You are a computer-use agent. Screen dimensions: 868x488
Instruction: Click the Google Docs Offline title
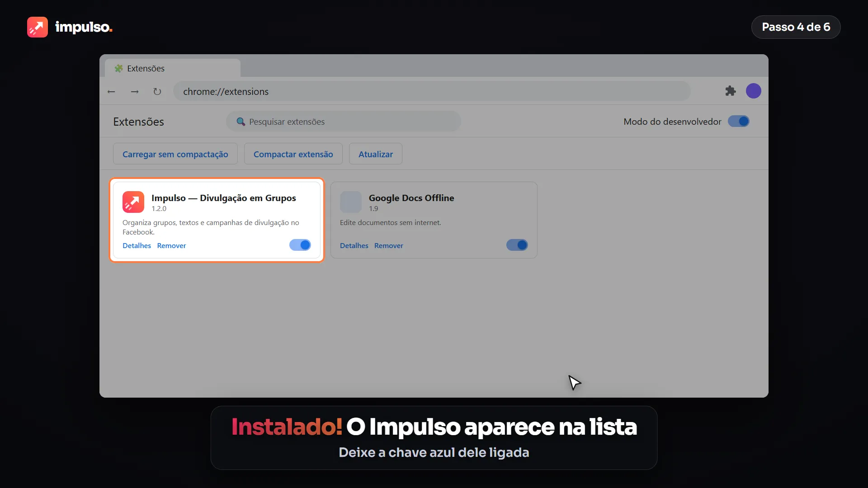pos(411,198)
